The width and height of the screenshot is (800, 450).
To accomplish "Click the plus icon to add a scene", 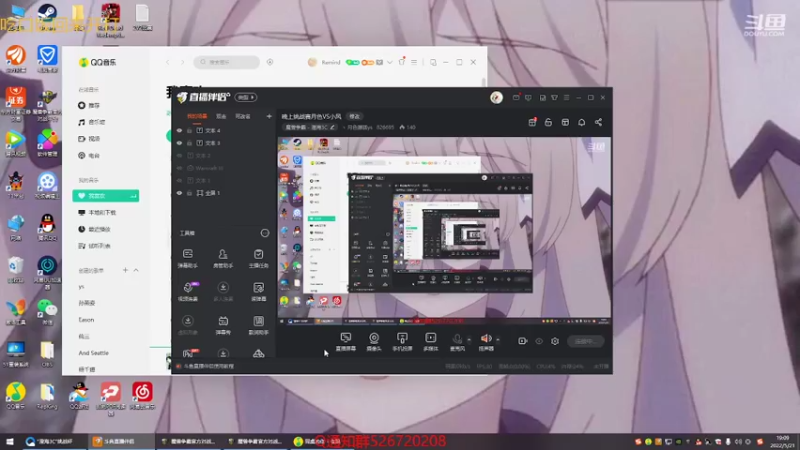I will pos(269,116).
